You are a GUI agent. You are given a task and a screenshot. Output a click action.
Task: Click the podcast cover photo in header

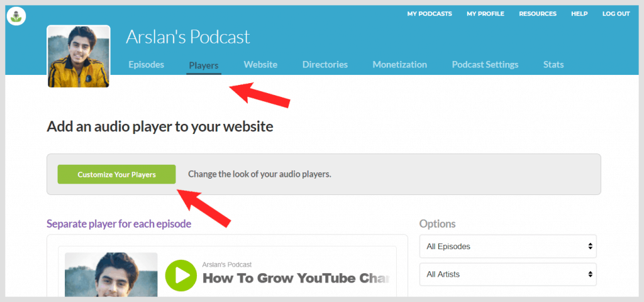click(79, 56)
